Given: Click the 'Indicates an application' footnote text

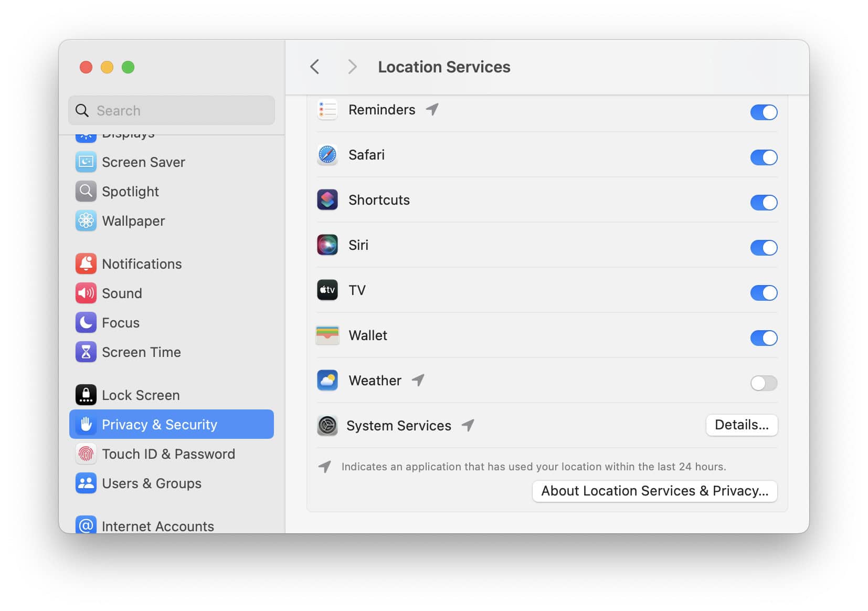Looking at the screenshot, I should click(534, 467).
